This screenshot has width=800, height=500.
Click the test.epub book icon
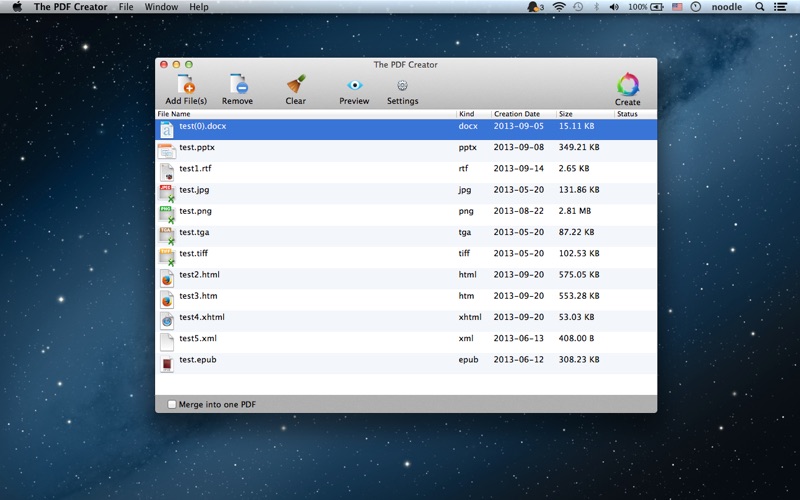click(x=166, y=364)
